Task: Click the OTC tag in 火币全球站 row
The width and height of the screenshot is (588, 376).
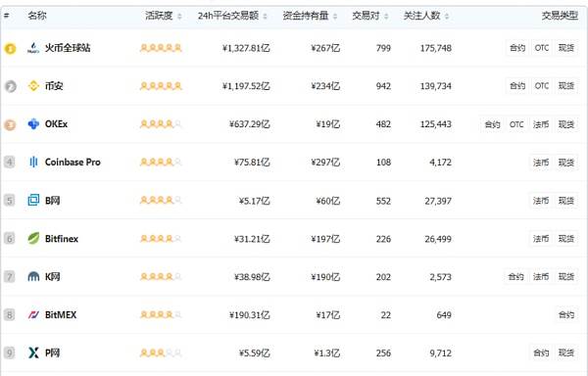Action: [x=542, y=48]
